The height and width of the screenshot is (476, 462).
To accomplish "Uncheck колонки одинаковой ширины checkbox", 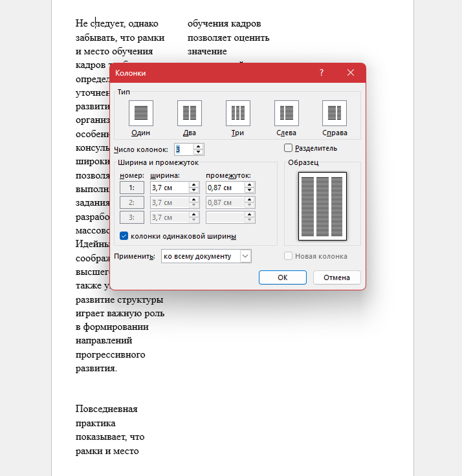I will [124, 236].
